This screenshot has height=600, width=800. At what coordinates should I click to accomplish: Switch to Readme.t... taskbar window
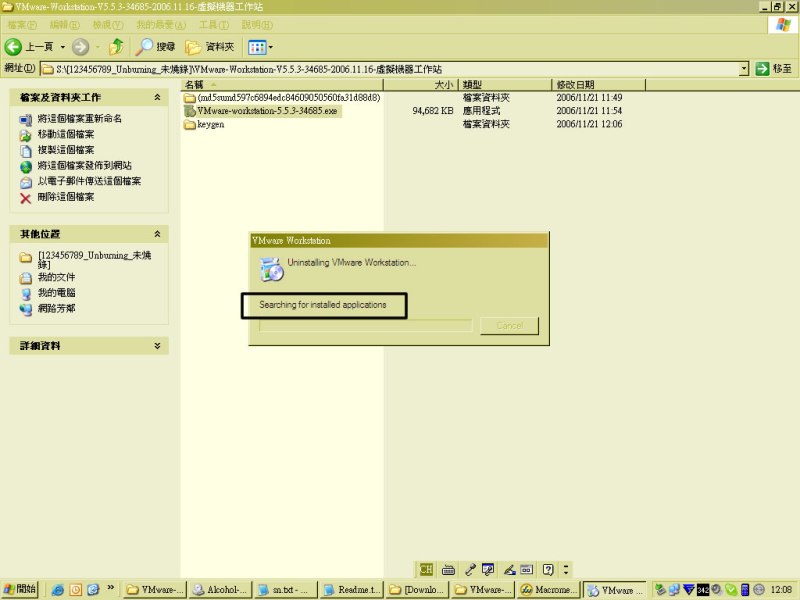(352, 590)
